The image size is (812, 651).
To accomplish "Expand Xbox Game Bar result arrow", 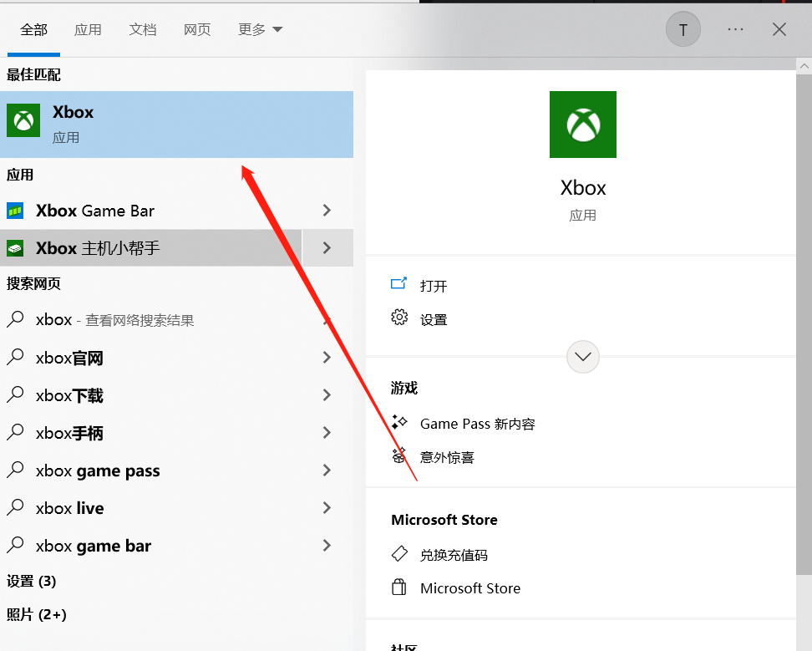I will tap(327, 211).
